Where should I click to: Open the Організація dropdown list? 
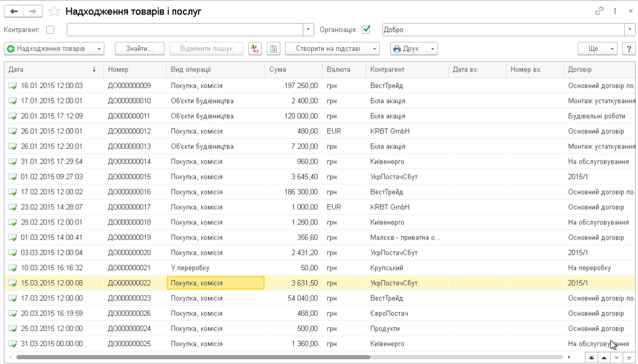[630, 30]
